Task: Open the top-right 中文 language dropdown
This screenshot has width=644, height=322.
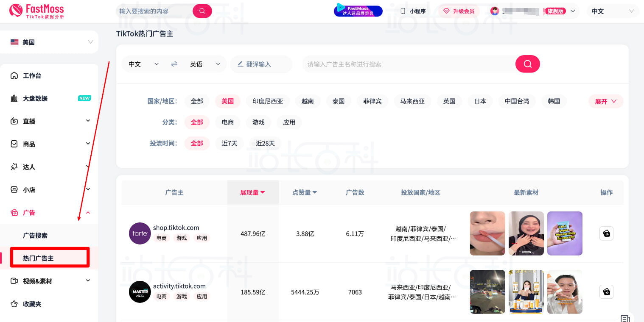Action: click(613, 11)
